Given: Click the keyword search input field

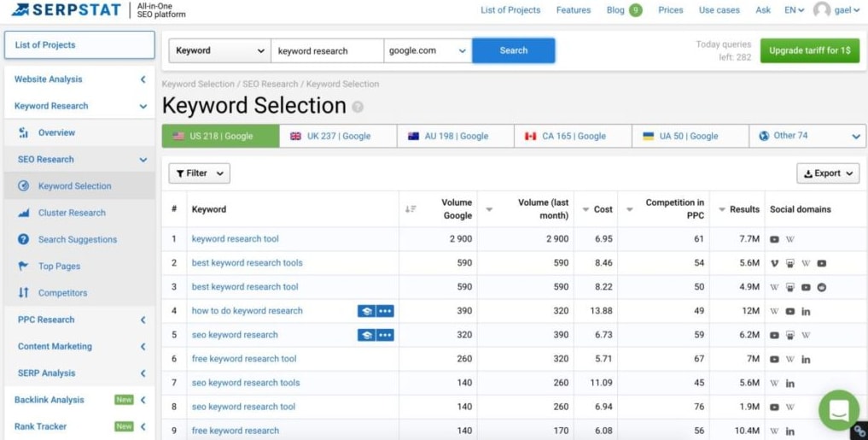Looking at the screenshot, I should tap(327, 50).
